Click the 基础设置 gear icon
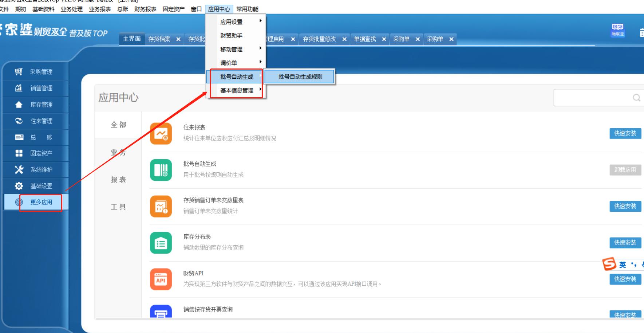 pos(19,186)
